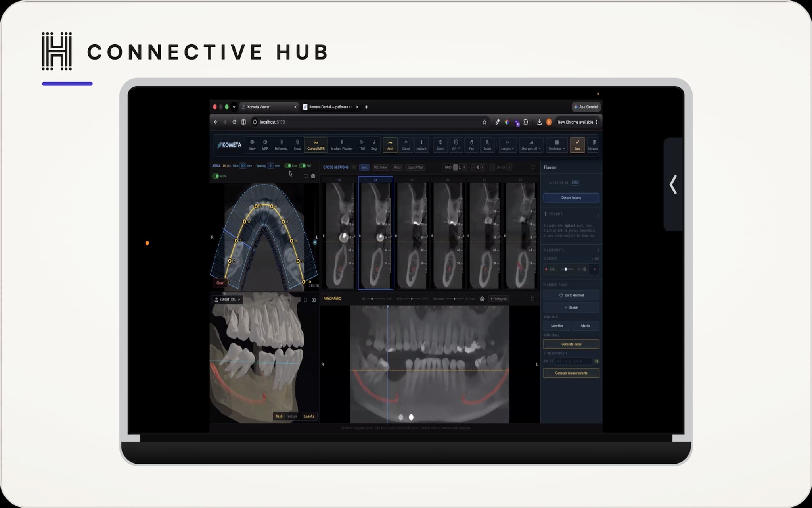Select the Implant placement tool

[421, 145]
